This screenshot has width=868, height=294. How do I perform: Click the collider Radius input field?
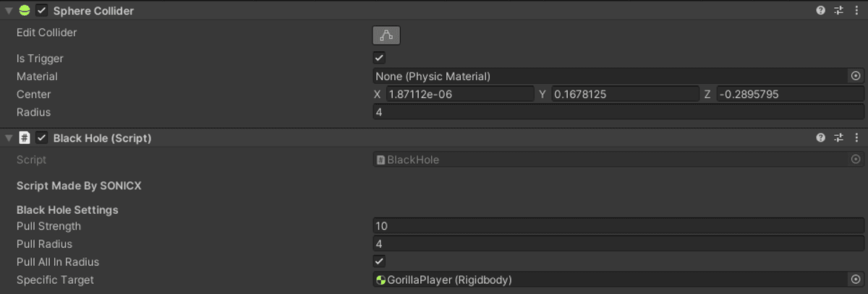(618, 112)
